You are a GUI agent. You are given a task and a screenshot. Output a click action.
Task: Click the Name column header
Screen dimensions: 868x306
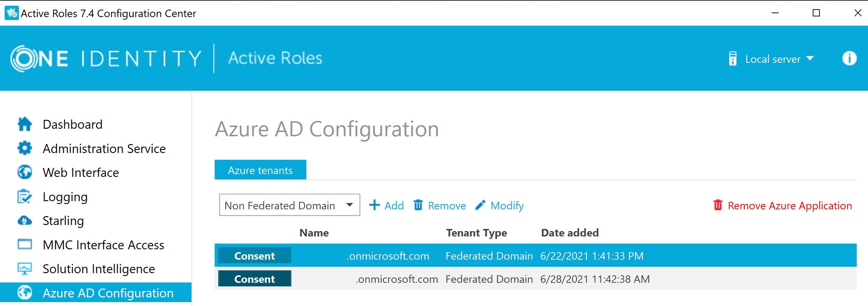314,233
